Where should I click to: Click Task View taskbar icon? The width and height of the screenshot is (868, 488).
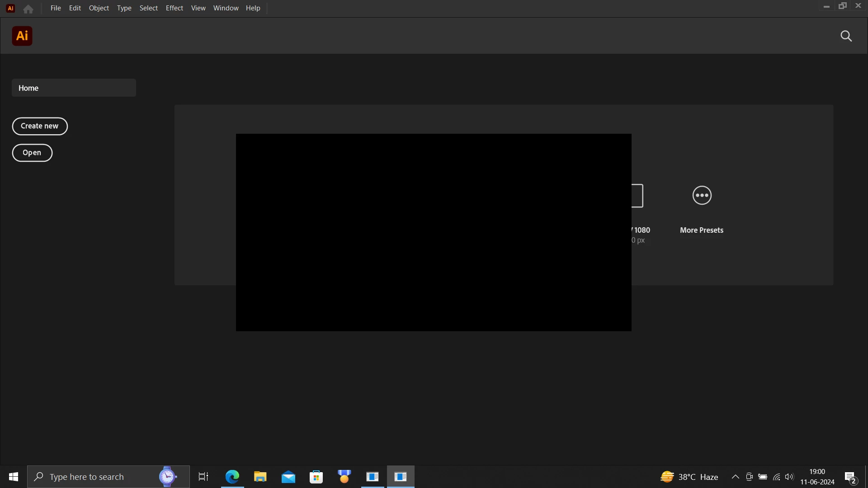[203, 477]
